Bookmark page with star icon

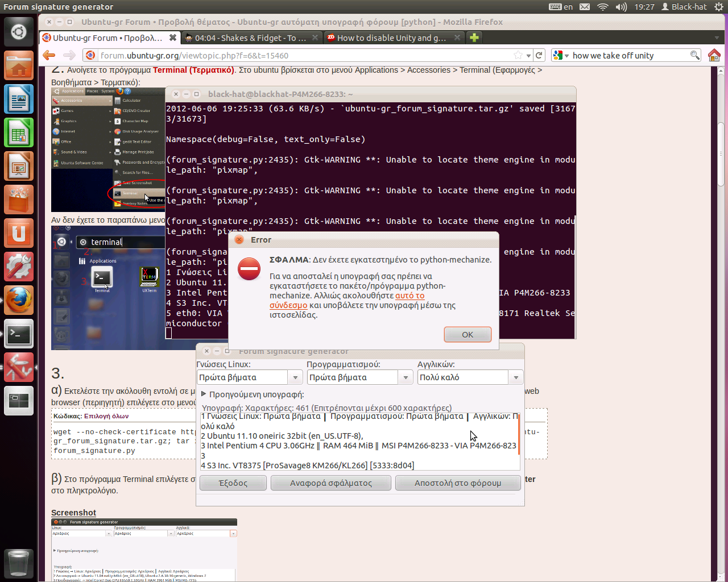coord(518,55)
